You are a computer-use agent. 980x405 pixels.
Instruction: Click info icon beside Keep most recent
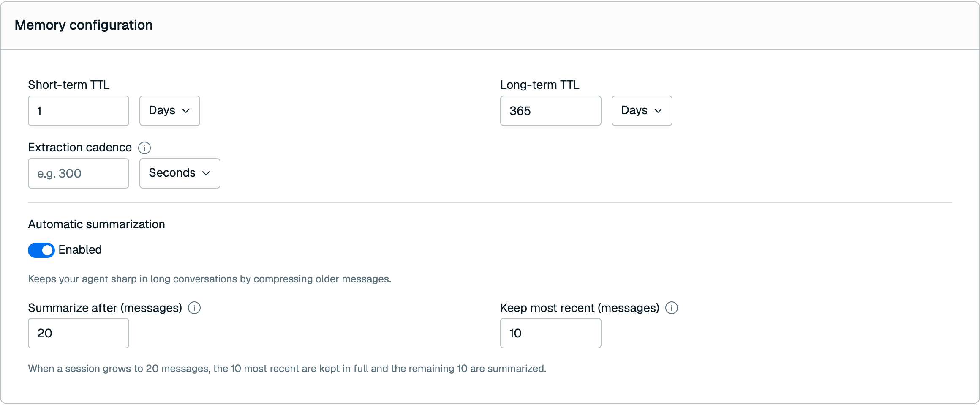click(x=672, y=308)
